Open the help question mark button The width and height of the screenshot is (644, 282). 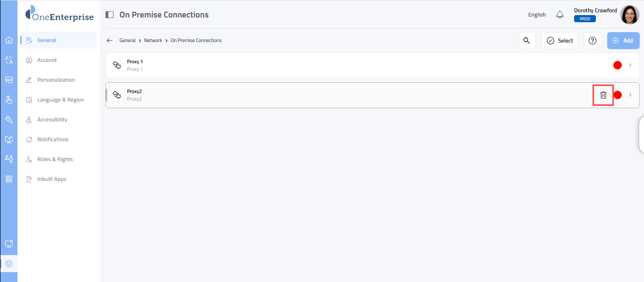click(x=593, y=41)
